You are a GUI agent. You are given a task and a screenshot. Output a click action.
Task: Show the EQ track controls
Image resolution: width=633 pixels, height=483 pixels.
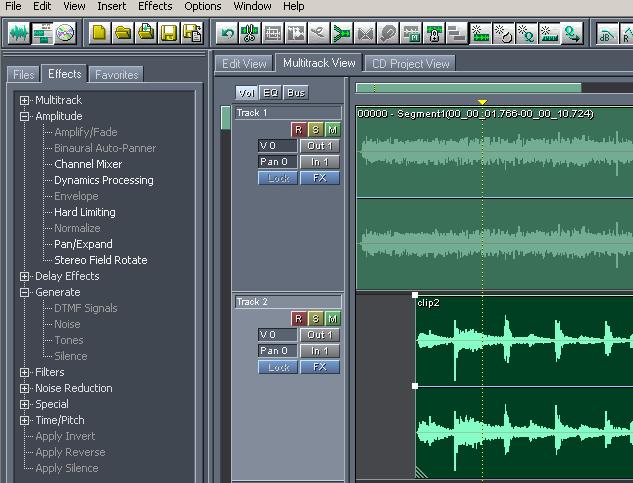[x=270, y=93]
